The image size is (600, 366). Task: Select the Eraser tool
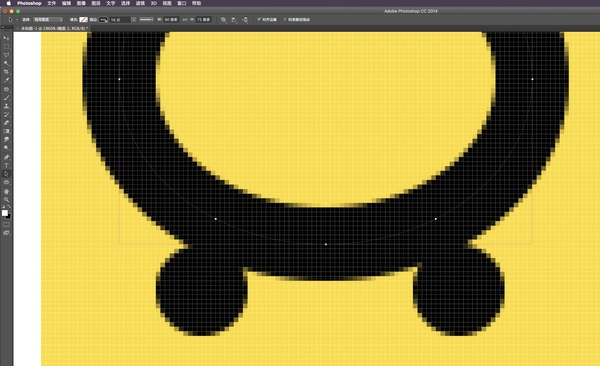(7, 123)
